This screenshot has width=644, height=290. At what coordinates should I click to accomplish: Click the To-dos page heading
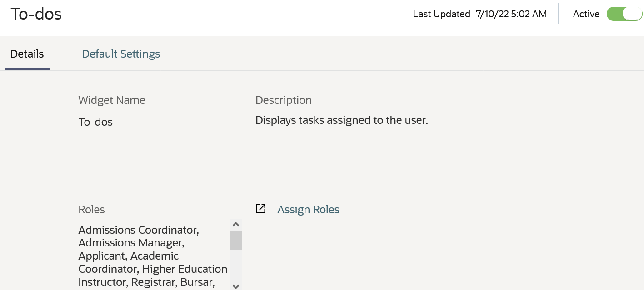click(36, 14)
